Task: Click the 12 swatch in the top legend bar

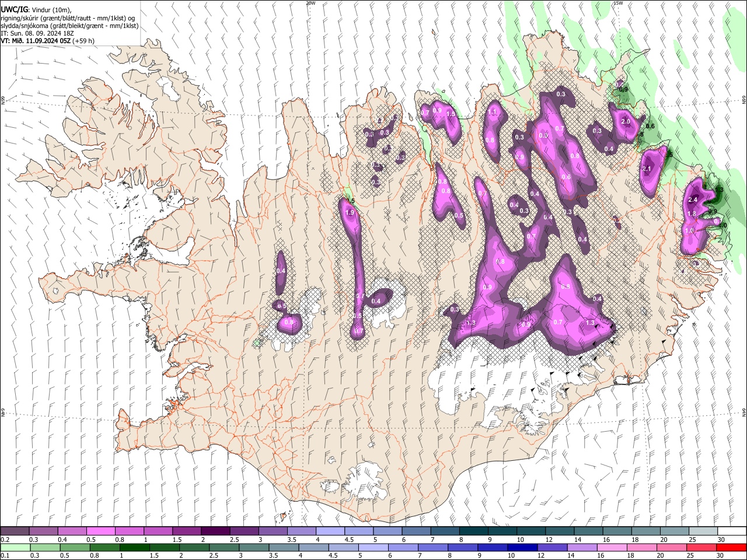Action: 559,531
